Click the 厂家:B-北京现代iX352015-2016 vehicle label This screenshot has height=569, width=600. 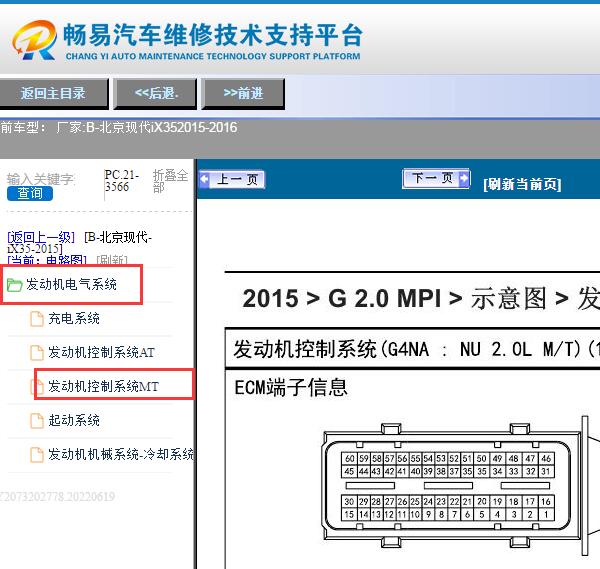pos(147,127)
